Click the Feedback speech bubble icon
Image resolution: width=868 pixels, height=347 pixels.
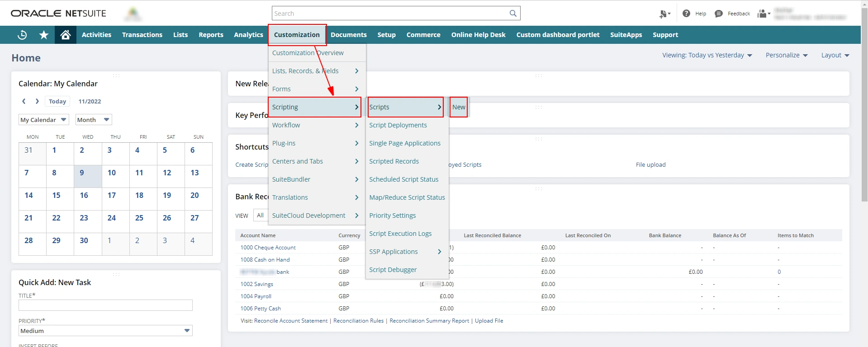tap(718, 14)
